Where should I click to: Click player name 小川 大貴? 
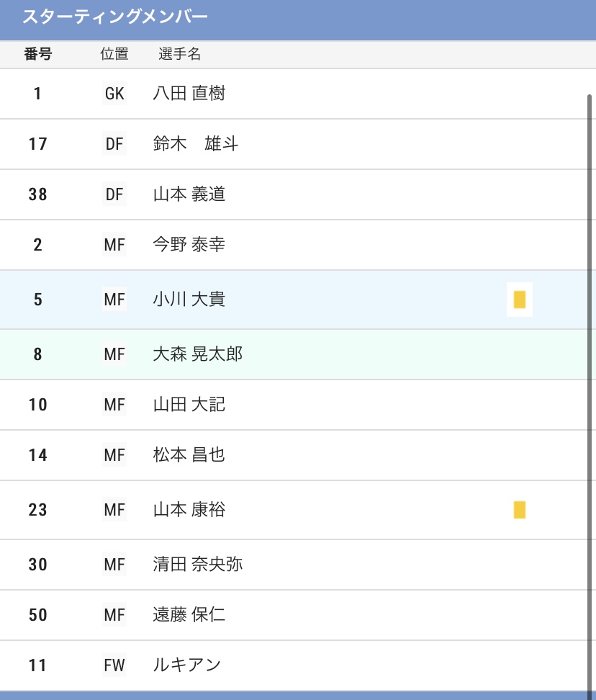tap(189, 300)
